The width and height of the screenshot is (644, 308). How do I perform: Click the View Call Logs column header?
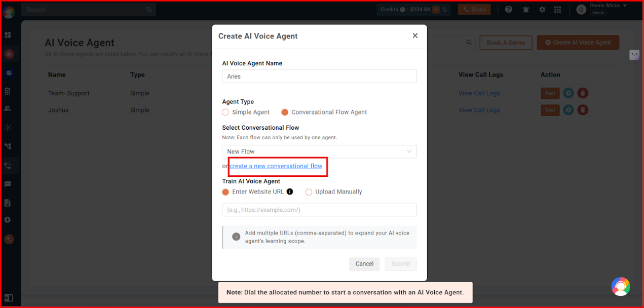(x=481, y=74)
